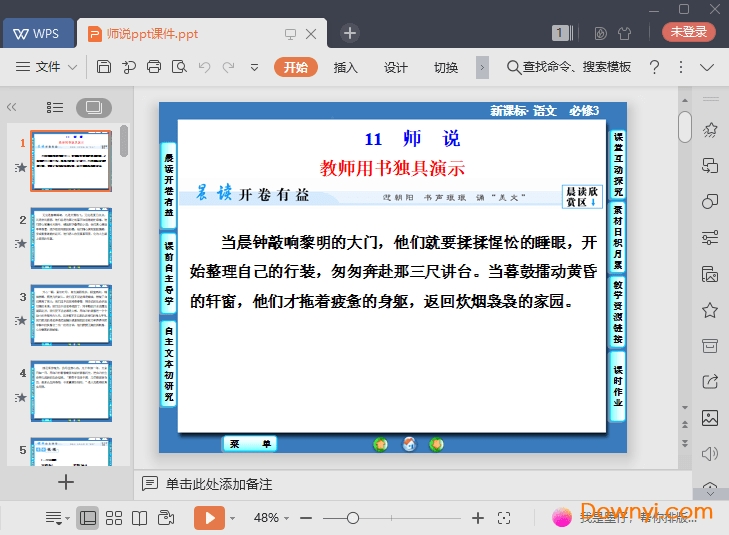729x535 pixels.
Task: Select normal view in status bar
Action: 88,518
